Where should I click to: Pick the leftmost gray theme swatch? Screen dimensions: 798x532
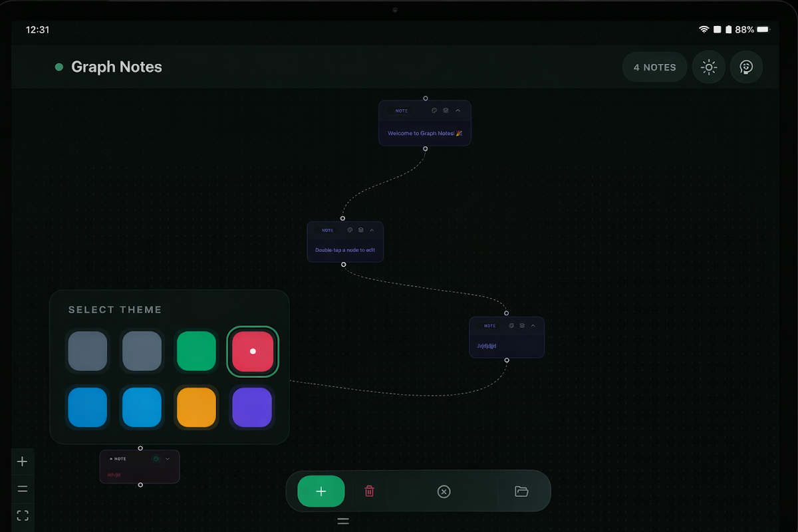pyautogui.click(x=88, y=351)
